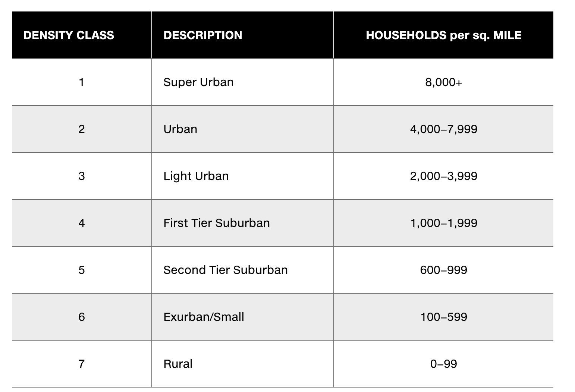The image size is (575, 392).
Task: Click the 8,000+ households value
Action: coord(443,82)
